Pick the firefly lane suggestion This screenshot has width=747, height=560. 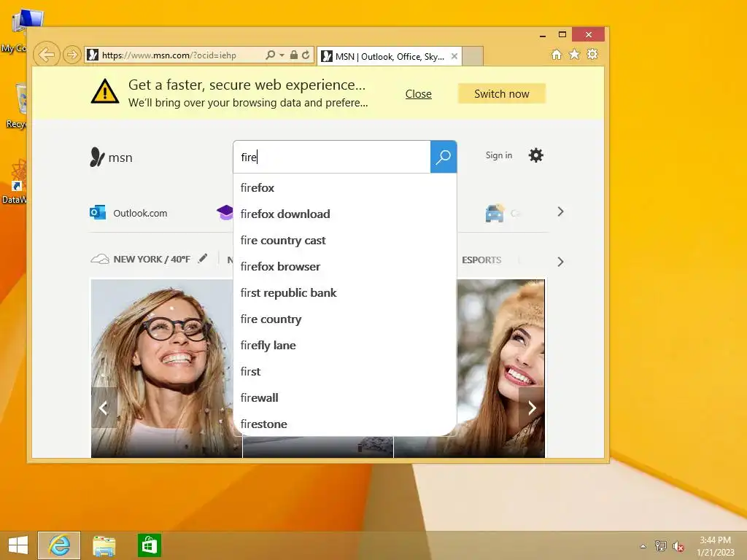tap(344, 345)
